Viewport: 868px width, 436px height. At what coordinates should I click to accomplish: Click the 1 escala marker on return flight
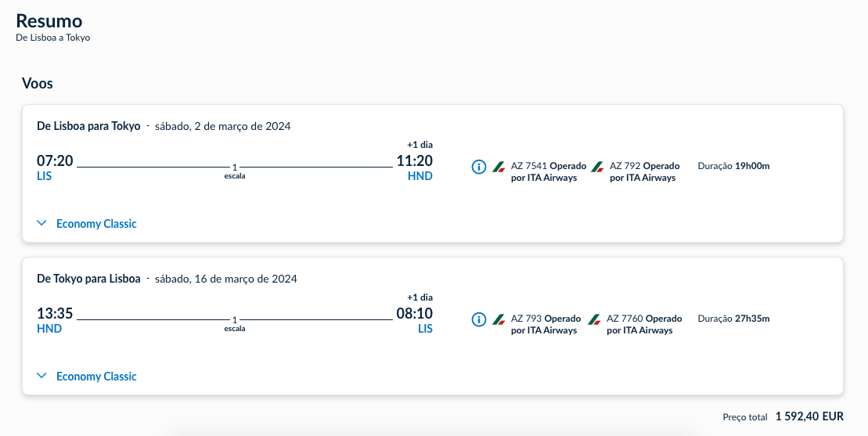(235, 323)
